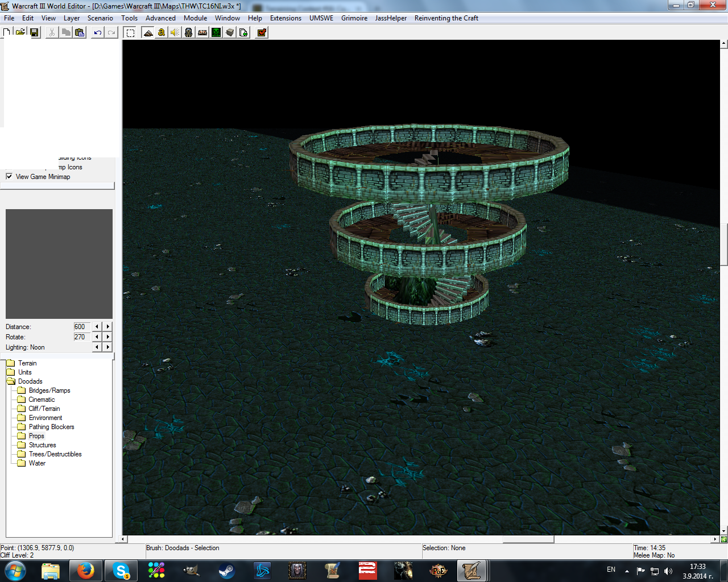
Task: Activate the dashed-rectangle Selection Brush tool
Action: coord(130,32)
